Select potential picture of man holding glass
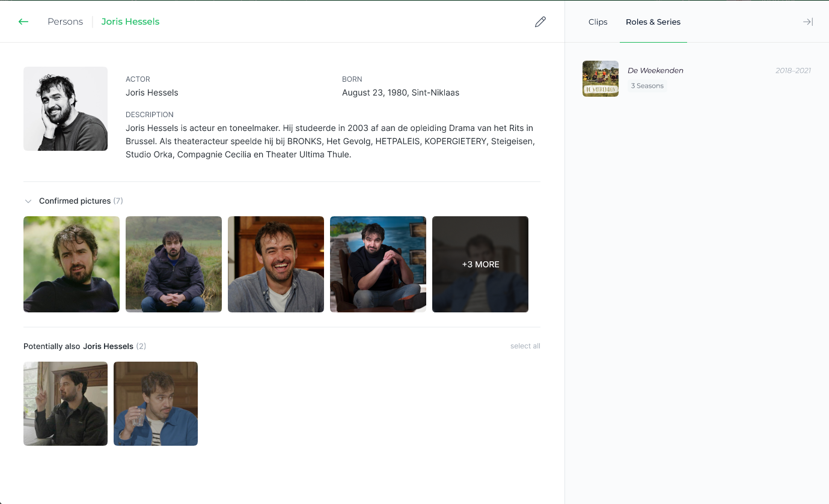The width and height of the screenshot is (829, 504). point(156,404)
